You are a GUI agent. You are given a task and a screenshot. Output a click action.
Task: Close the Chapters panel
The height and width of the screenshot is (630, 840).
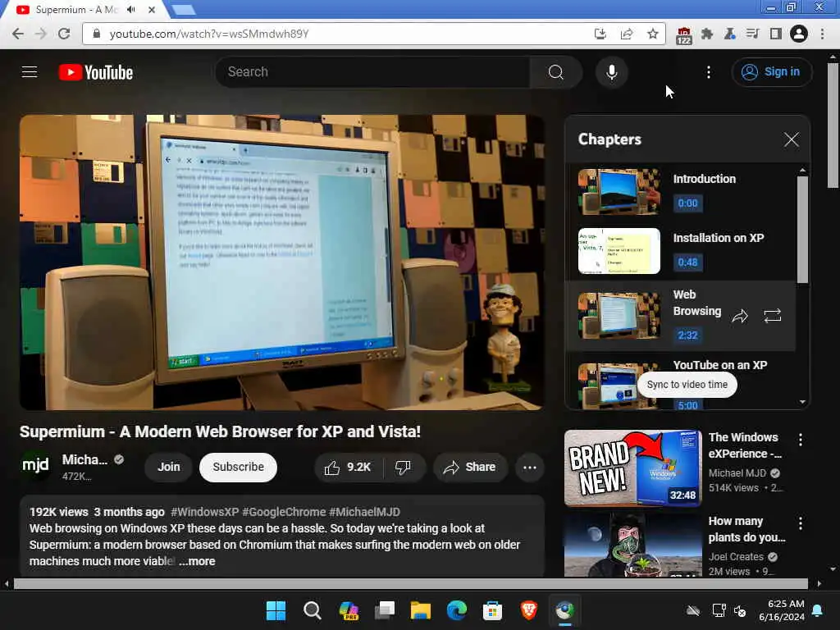(x=792, y=139)
